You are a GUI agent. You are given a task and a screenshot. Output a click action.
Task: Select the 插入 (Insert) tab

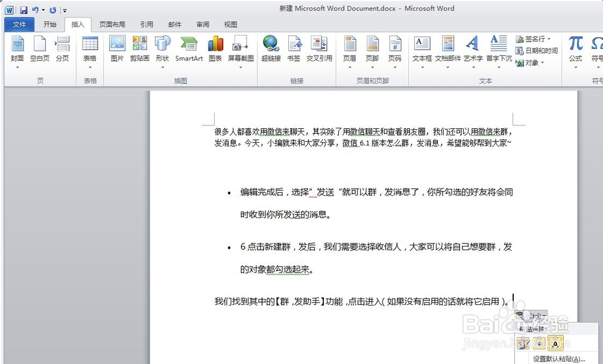tap(78, 25)
